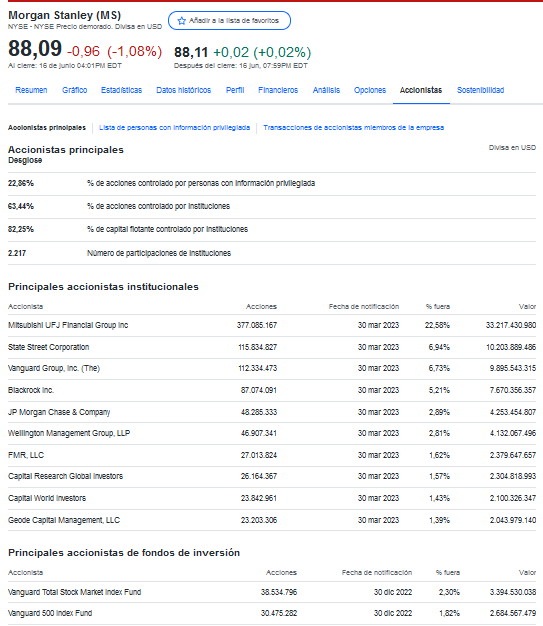Select the Accionistas tab

[421, 90]
